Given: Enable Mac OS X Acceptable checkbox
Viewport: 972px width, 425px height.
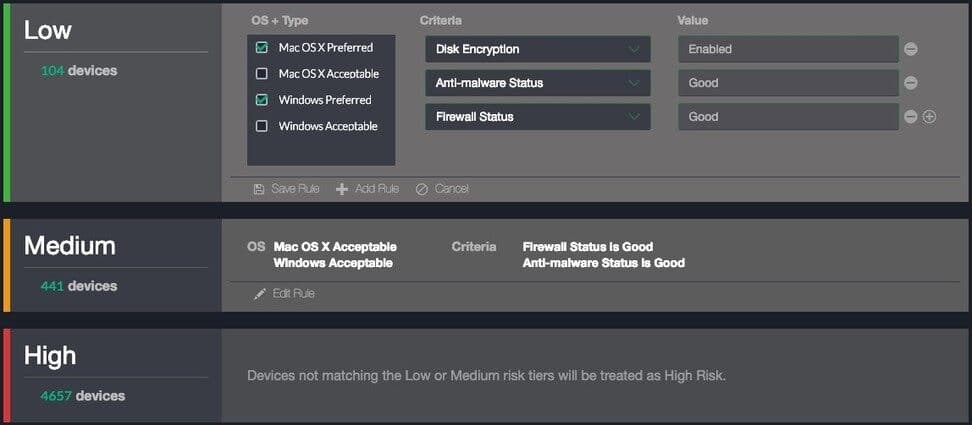Looking at the screenshot, I should click(262, 74).
